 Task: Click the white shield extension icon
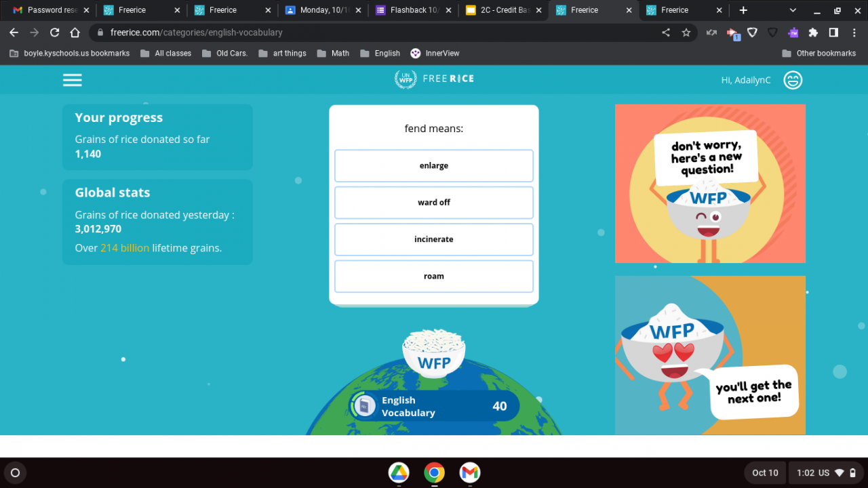(752, 33)
